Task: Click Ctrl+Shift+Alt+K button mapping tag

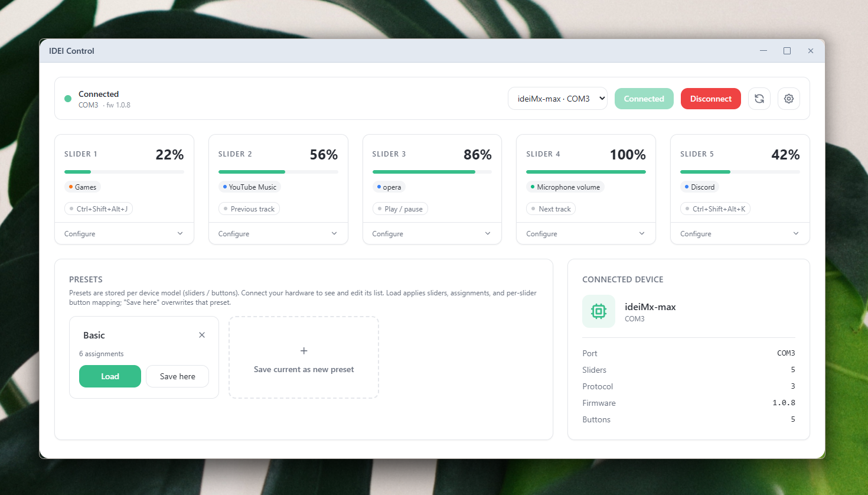Action: [x=715, y=209]
